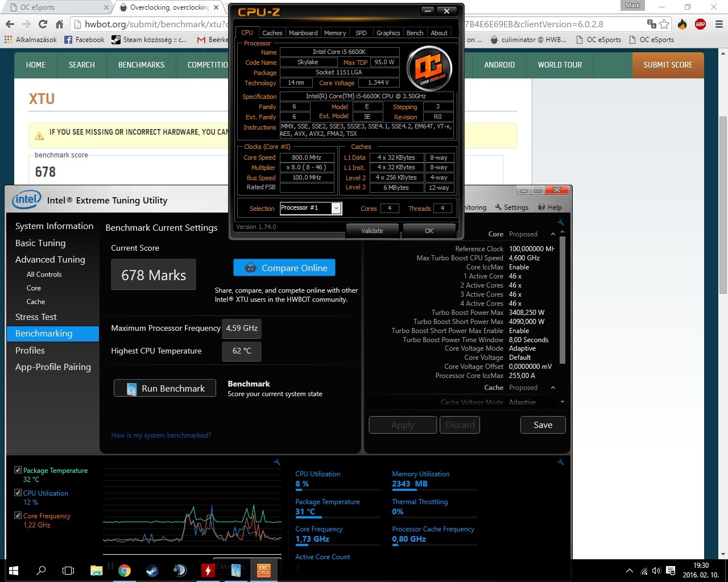Open Steam közösség bookmark
The height and width of the screenshot is (582, 728).
tap(149, 40)
